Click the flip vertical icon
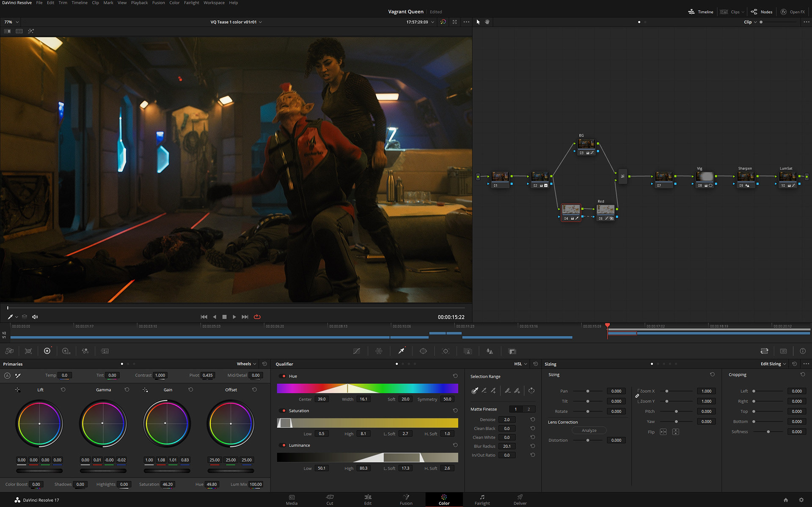The height and width of the screenshot is (507, 812). pos(676,432)
